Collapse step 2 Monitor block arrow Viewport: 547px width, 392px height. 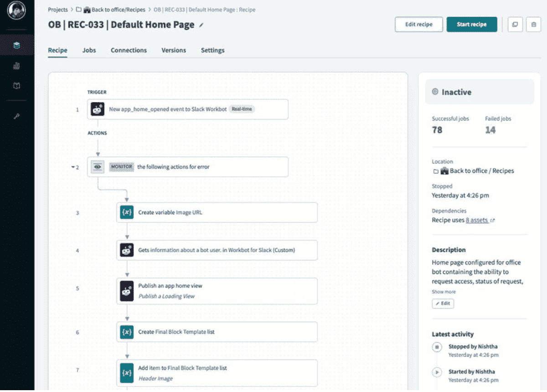tap(73, 167)
